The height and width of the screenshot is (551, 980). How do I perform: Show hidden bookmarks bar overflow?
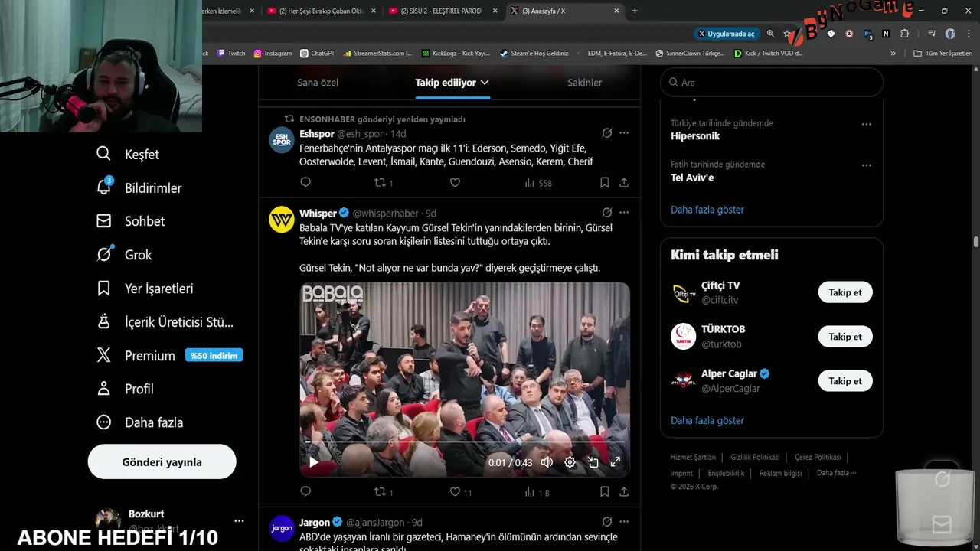click(x=893, y=54)
